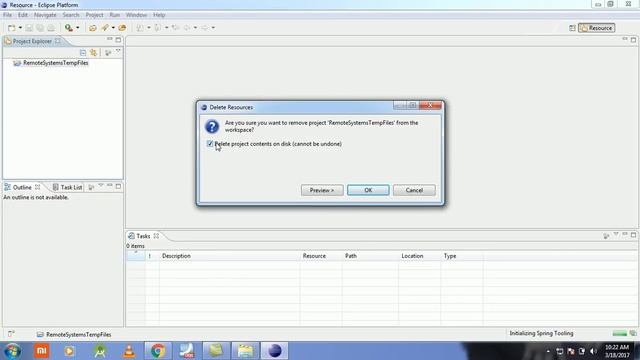Click the Type column header
Image resolution: width=640 pixels, height=360 pixels.
[x=462, y=256]
